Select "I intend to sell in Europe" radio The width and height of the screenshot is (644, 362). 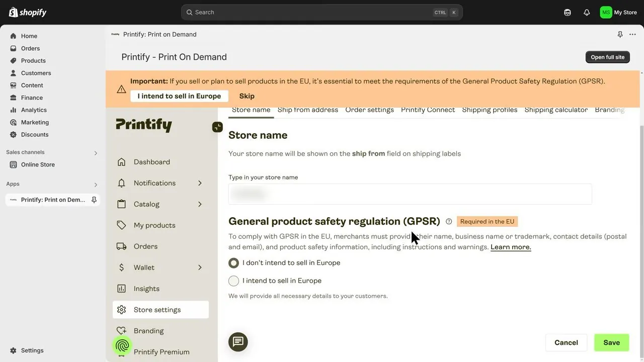(233, 281)
